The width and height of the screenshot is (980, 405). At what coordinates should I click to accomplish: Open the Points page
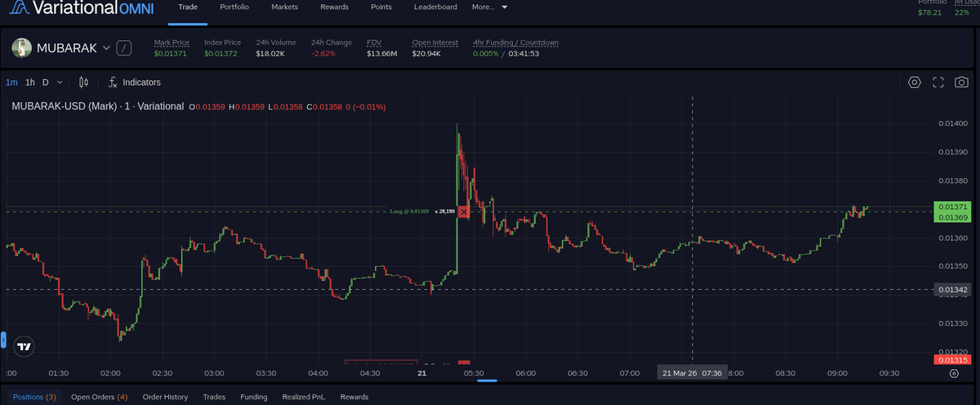[x=381, y=7]
